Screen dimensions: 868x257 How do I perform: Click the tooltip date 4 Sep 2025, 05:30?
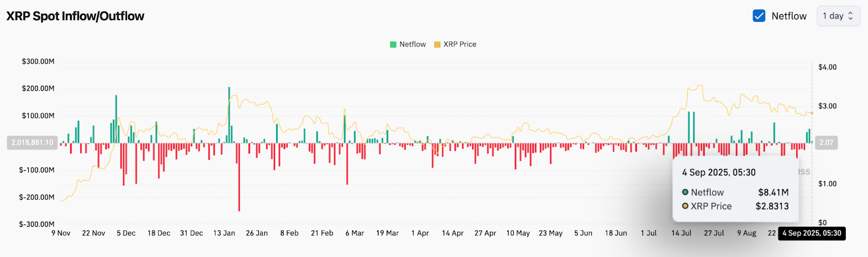coord(719,172)
